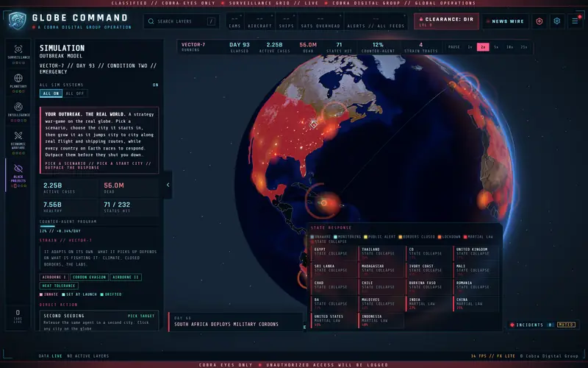Click the Day 93 elapsed stat
The width and height of the screenshot is (588, 368).
(240, 47)
